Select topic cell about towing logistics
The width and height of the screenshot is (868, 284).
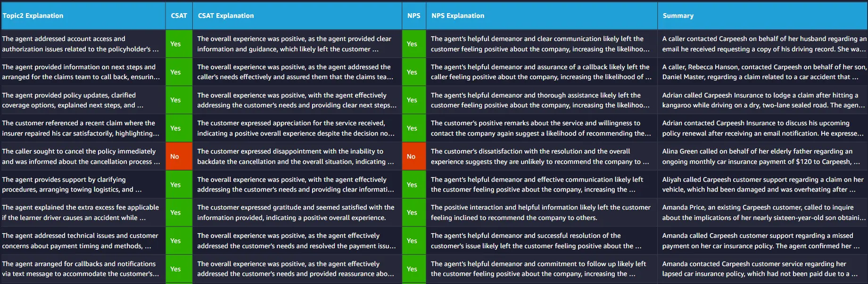(83, 185)
